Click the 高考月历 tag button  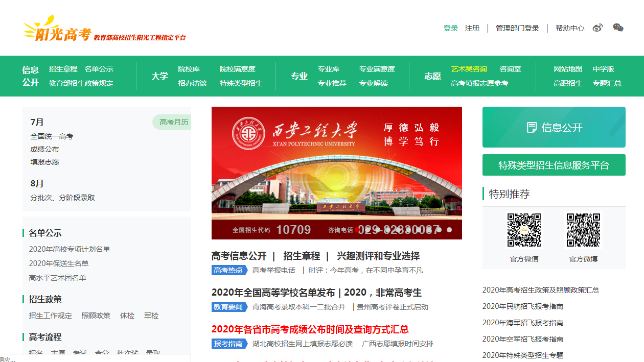[x=172, y=122]
